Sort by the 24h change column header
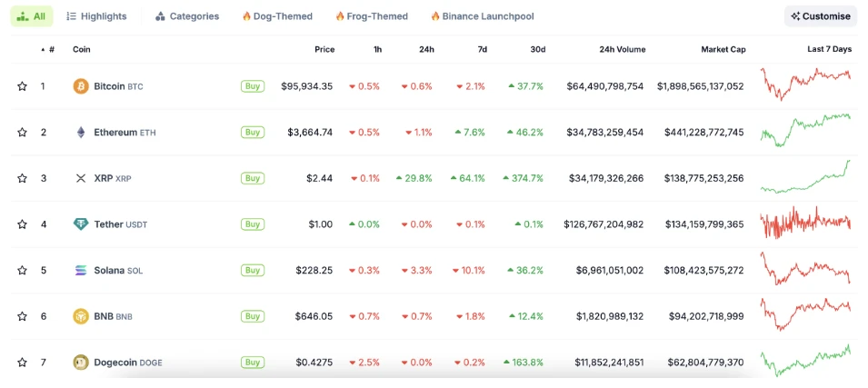Image resolution: width=868 pixels, height=388 pixels. point(426,49)
